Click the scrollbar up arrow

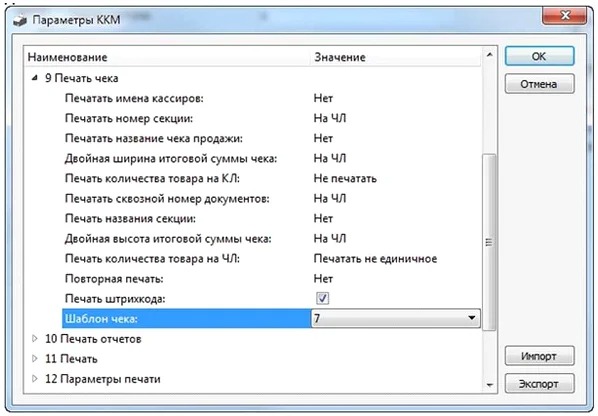[x=489, y=55]
